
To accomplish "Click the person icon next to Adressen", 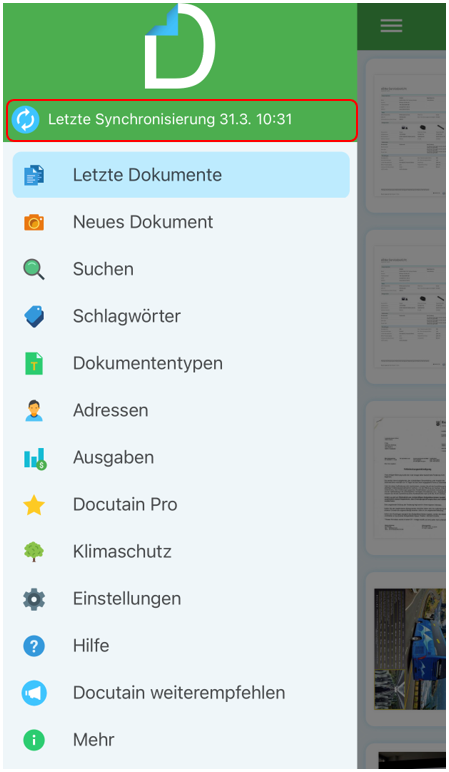I will click(x=34, y=411).
